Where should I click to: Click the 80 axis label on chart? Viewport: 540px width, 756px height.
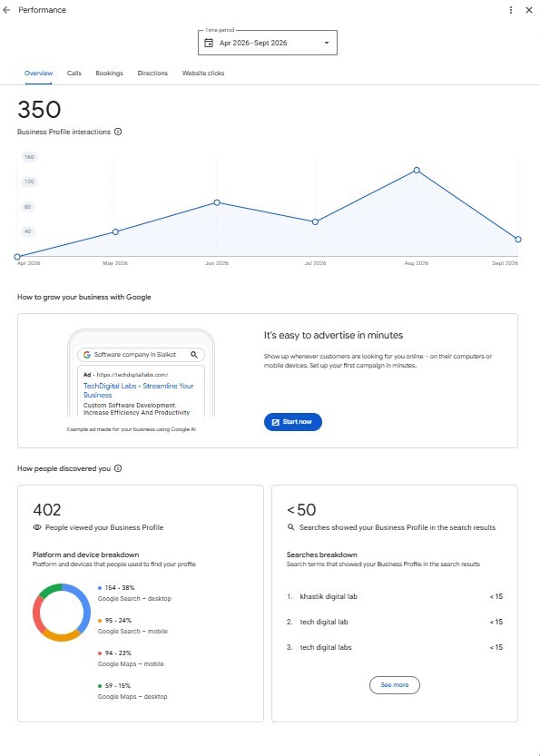[x=27, y=207]
